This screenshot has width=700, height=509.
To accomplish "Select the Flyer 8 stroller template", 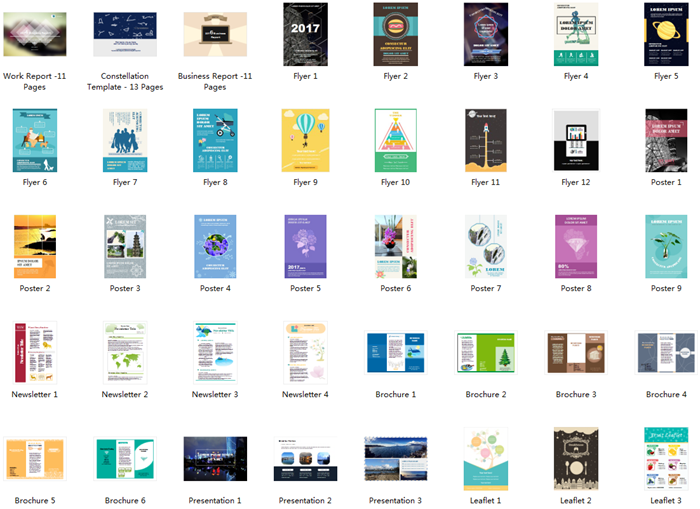I will pyautogui.click(x=215, y=140).
